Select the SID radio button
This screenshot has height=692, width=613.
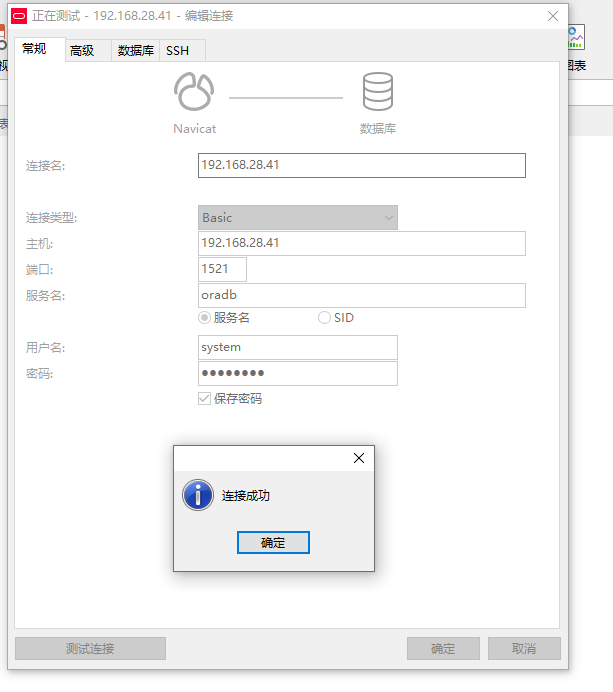click(x=324, y=318)
